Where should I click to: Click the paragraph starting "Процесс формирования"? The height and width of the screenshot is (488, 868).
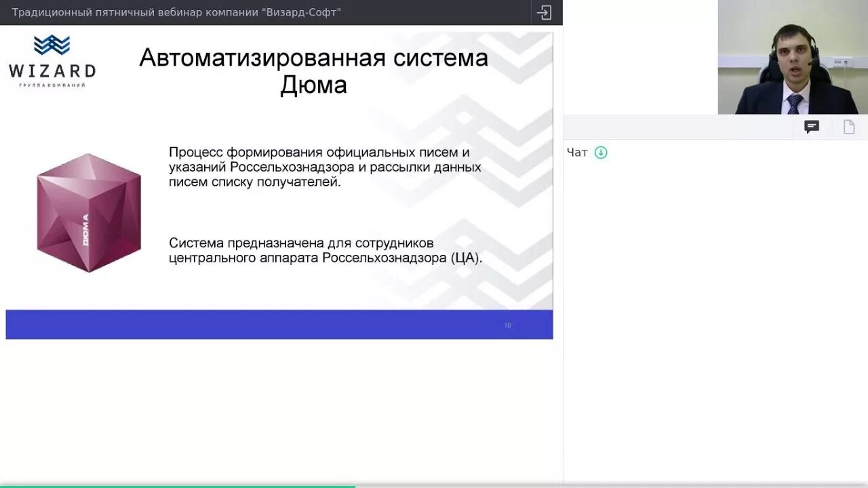325,167
